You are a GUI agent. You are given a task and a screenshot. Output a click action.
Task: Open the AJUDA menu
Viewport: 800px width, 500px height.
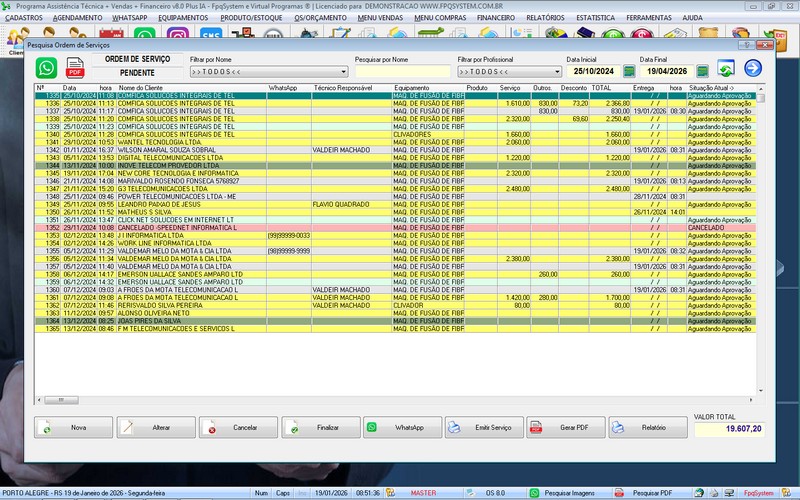[x=692, y=18]
